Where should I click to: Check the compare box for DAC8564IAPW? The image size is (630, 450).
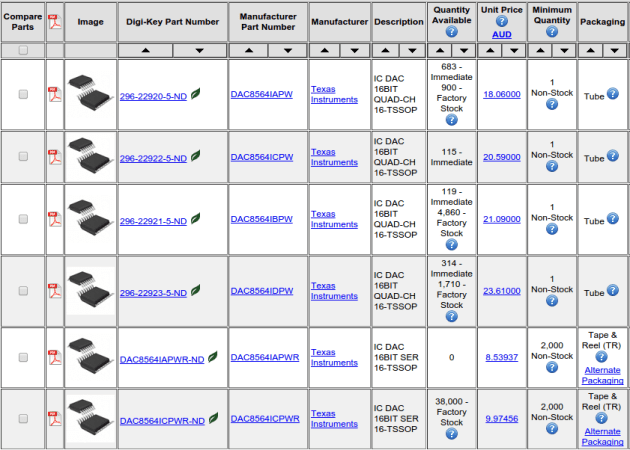click(x=23, y=94)
